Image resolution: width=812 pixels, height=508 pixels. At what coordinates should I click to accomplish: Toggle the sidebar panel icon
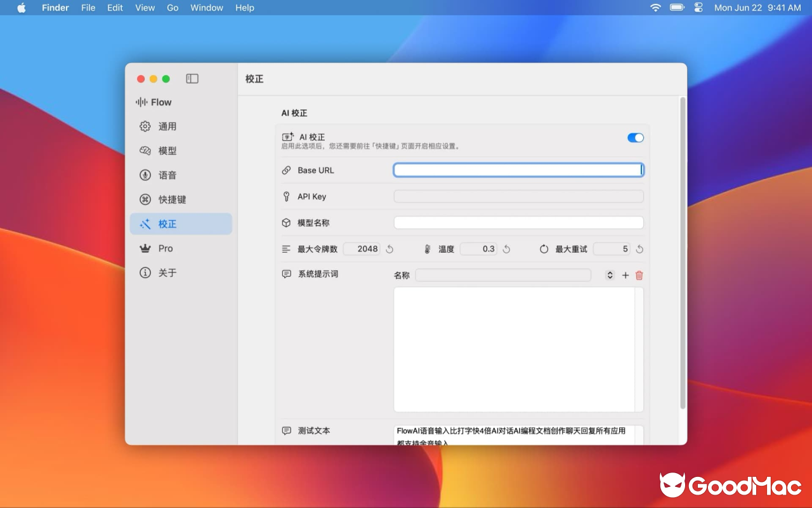[x=192, y=79]
